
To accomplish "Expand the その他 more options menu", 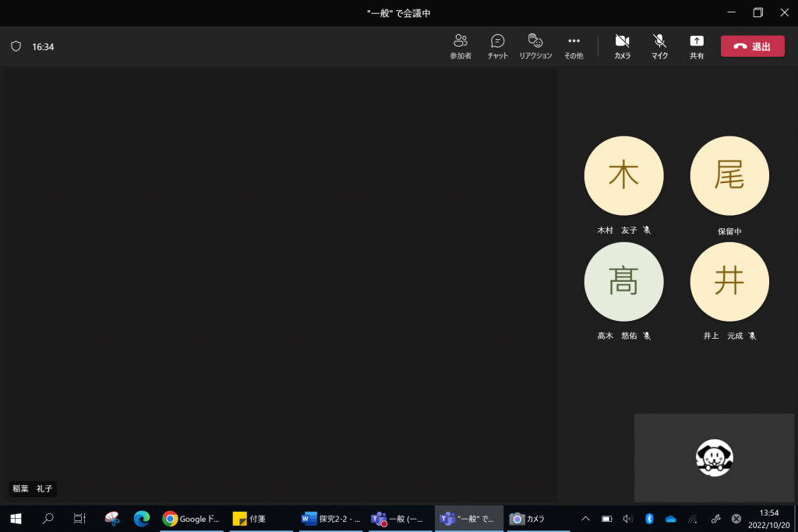I will [574, 46].
